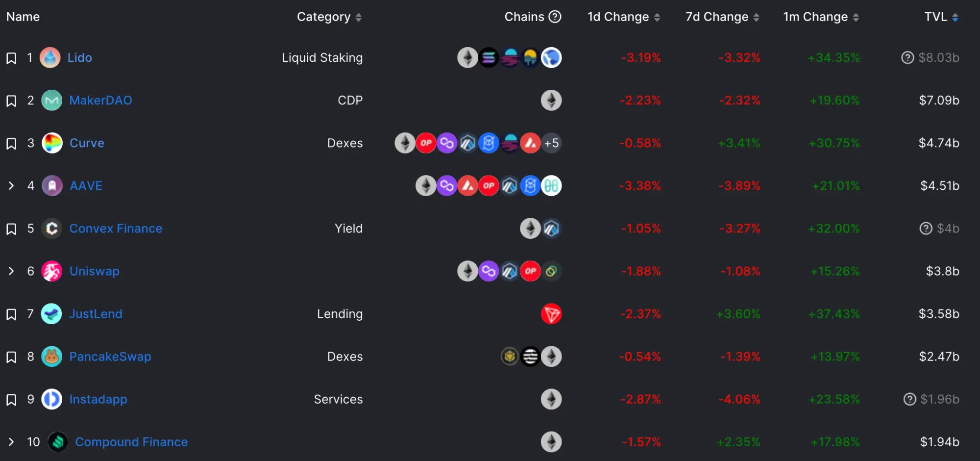Expand the Compound Finance row chevron
980x461 pixels.
[11, 442]
